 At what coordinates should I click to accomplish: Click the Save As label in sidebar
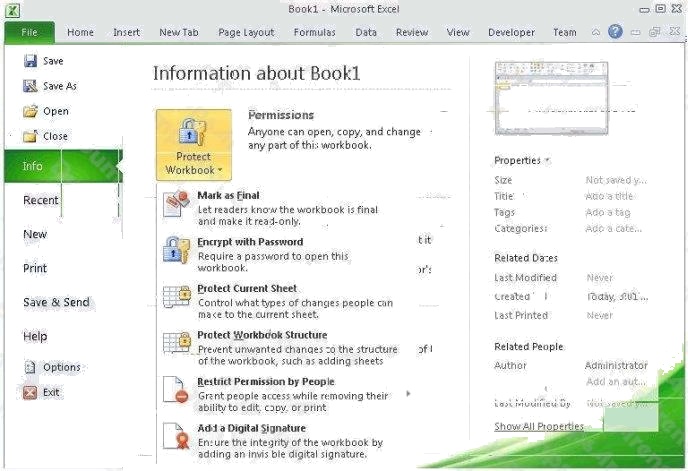60,86
